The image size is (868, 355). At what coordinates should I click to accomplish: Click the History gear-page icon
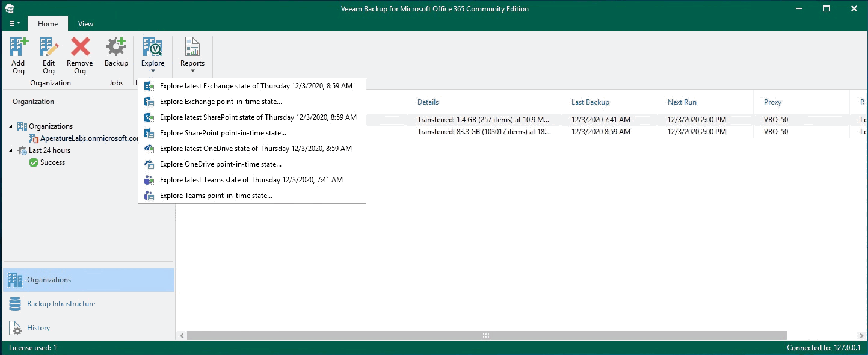point(15,328)
